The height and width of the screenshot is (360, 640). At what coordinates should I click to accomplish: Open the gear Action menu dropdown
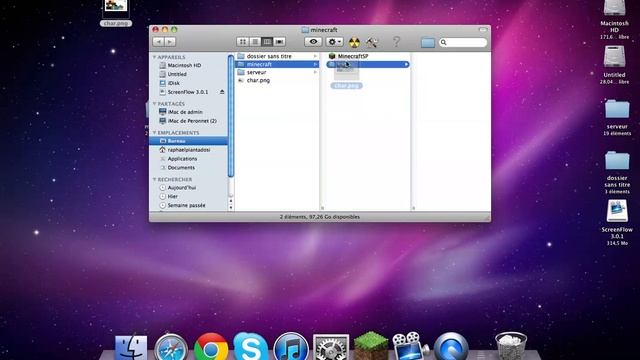pyautogui.click(x=334, y=42)
